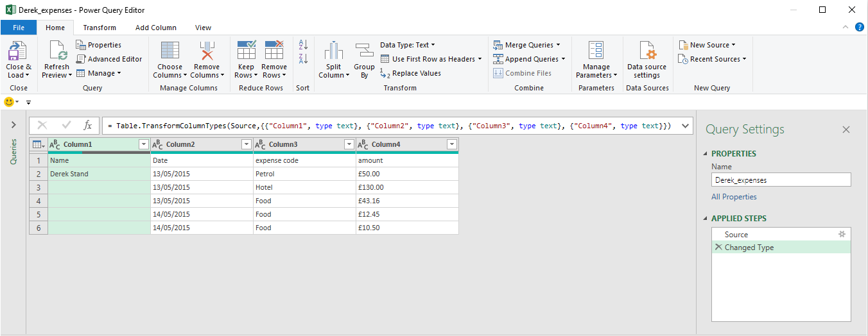Switch to the View ribbon tab
This screenshot has height=336, width=868.
tap(204, 28)
